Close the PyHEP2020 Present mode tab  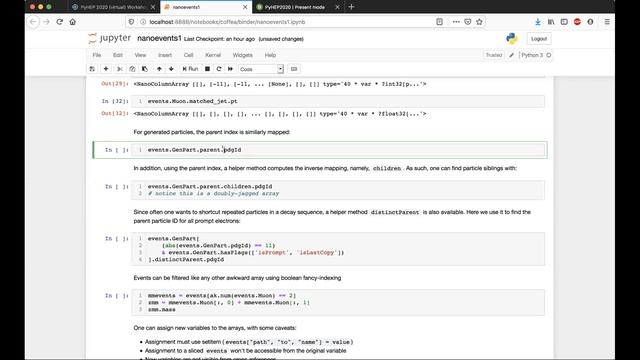pyautogui.click(x=337, y=7)
